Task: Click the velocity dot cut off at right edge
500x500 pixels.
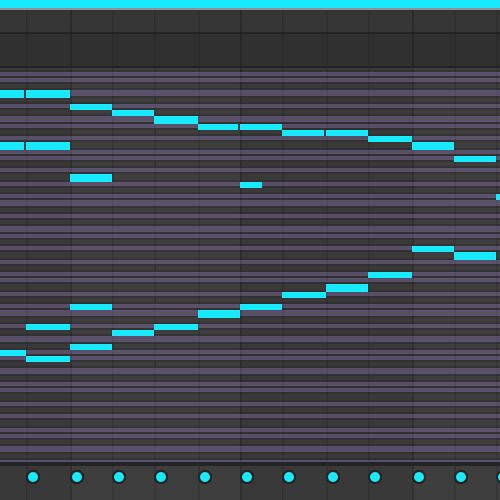Action: pos(498,477)
